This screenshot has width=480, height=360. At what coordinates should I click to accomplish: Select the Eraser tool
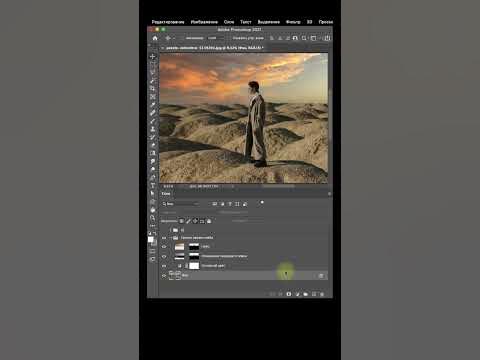[x=152, y=145]
